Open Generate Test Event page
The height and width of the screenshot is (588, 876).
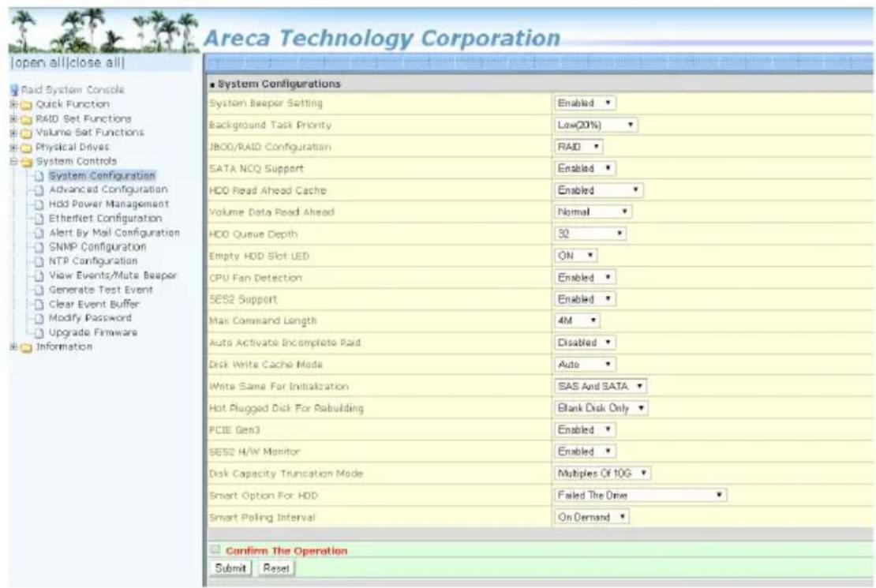pos(100,290)
